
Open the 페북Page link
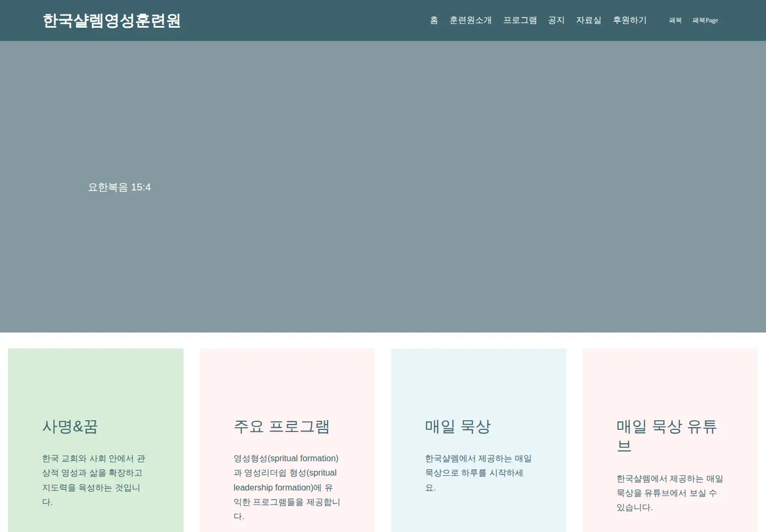point(705,20)
